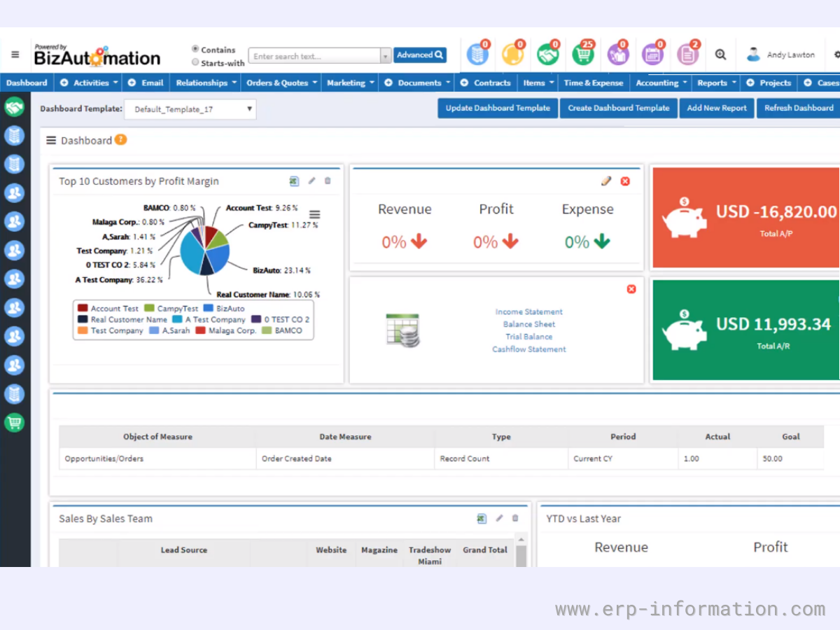
Task: Open the purple calendar icon in the top bar
Action: [x=652, y=54]
